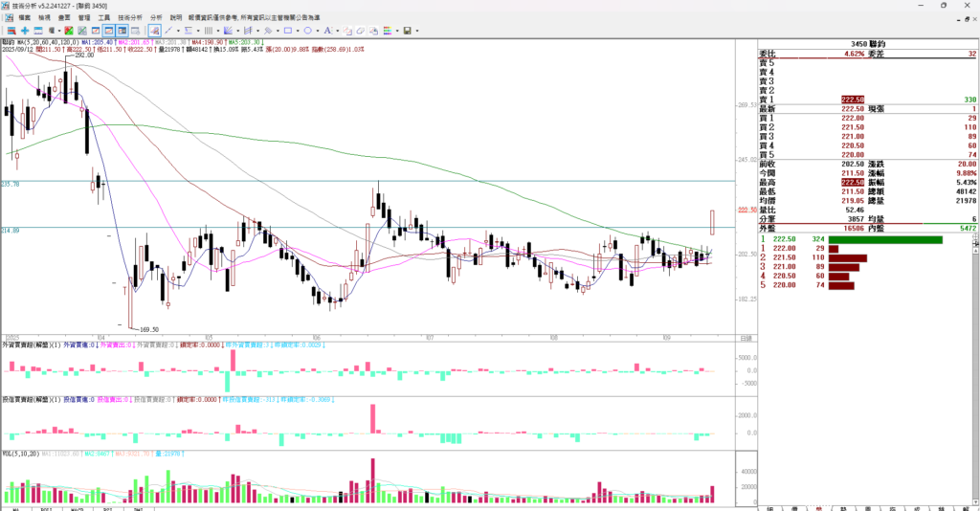
Task: Click the 日線 period label below price axis
Action: pyautogui.click(x=746, y=338)
